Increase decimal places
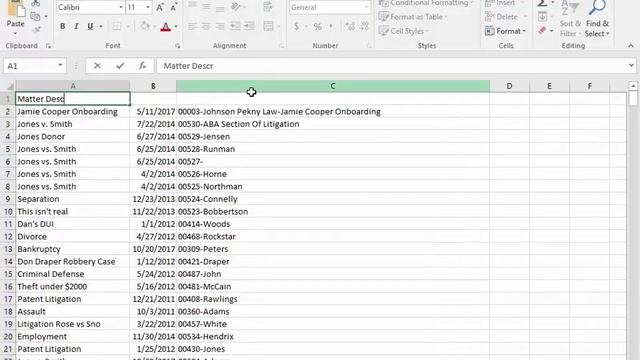The width and height of the screenshot is (640, 360). coord(350,27)
